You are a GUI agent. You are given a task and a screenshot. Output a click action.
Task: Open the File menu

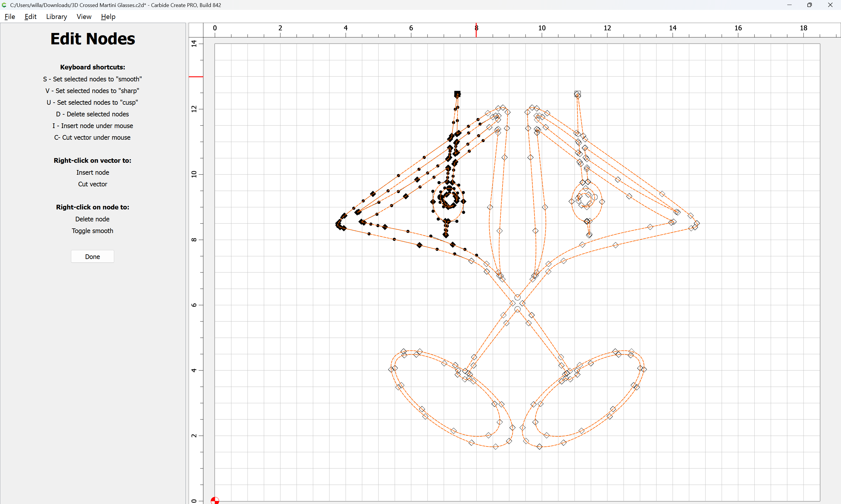[x=10, y=17]
